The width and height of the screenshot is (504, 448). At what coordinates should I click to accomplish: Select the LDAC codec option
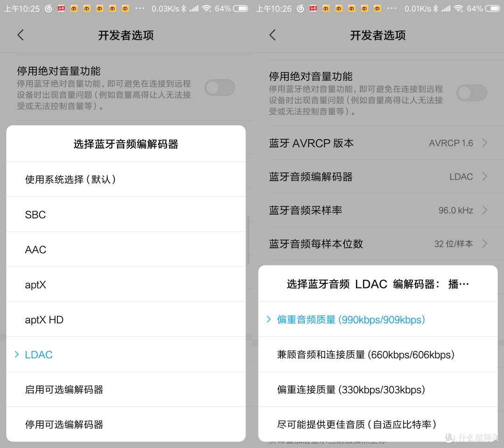pos(126,355)
